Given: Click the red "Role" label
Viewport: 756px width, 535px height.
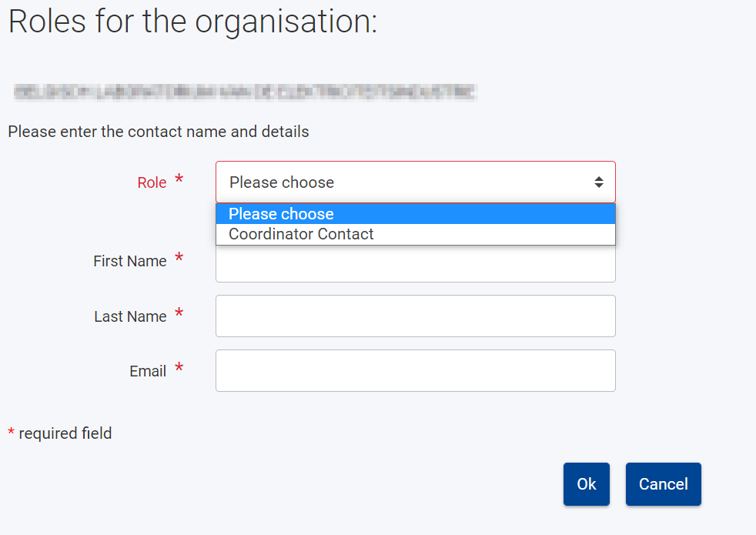Looking at the screenshot, I should (x=152, y=183).
